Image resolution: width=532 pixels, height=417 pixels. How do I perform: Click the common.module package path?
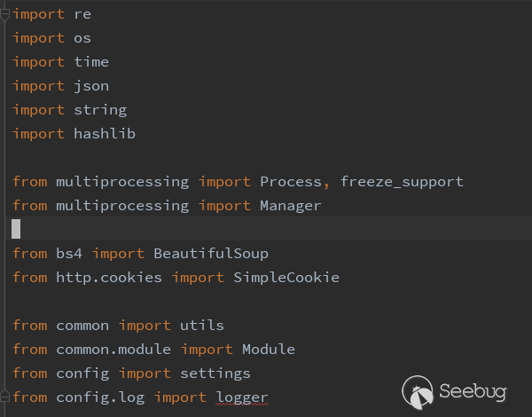tap(113, 350)
